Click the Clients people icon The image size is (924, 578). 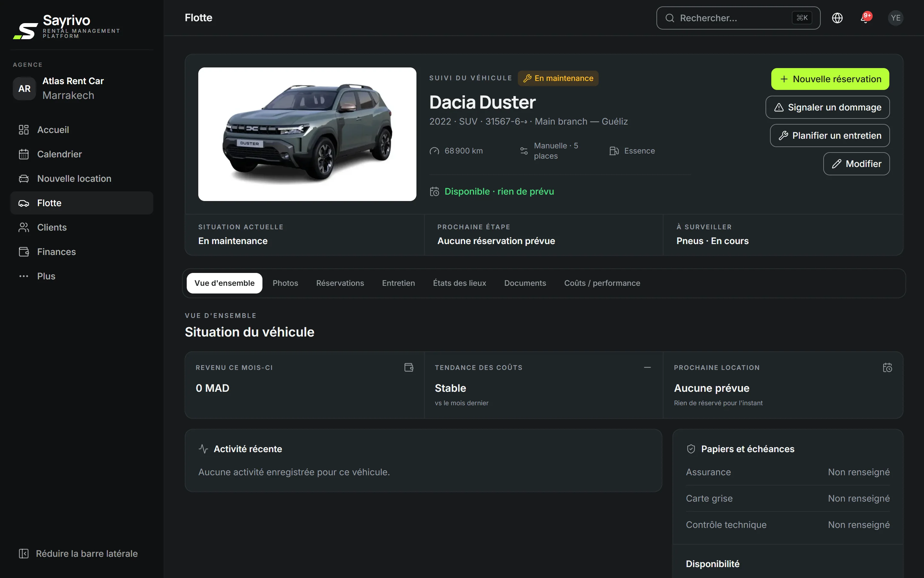pyautogui.click(x=24, y=227)
